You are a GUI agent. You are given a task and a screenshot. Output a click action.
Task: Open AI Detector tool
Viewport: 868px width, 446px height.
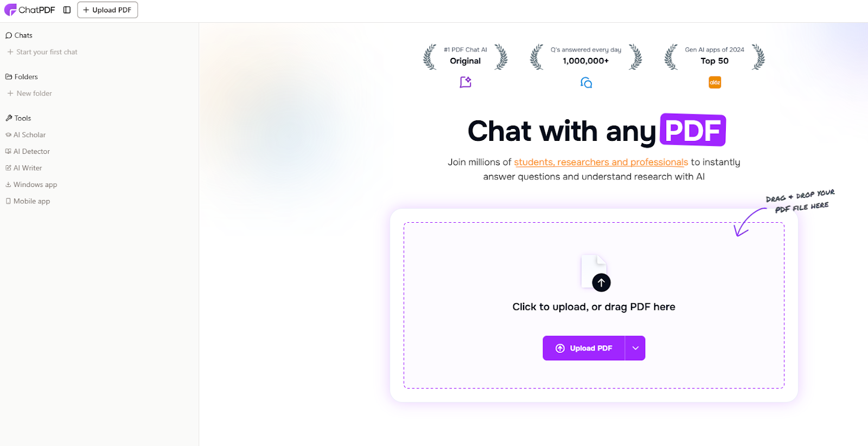28,151
